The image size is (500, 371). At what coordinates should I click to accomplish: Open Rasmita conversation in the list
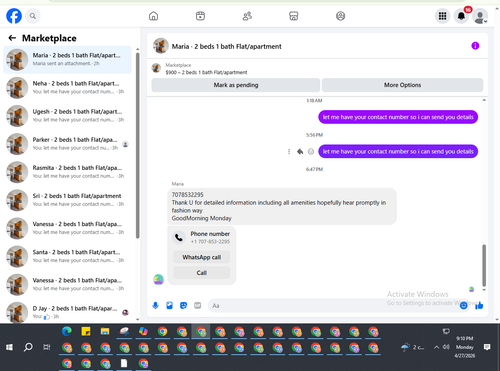(x=67, y=172)
